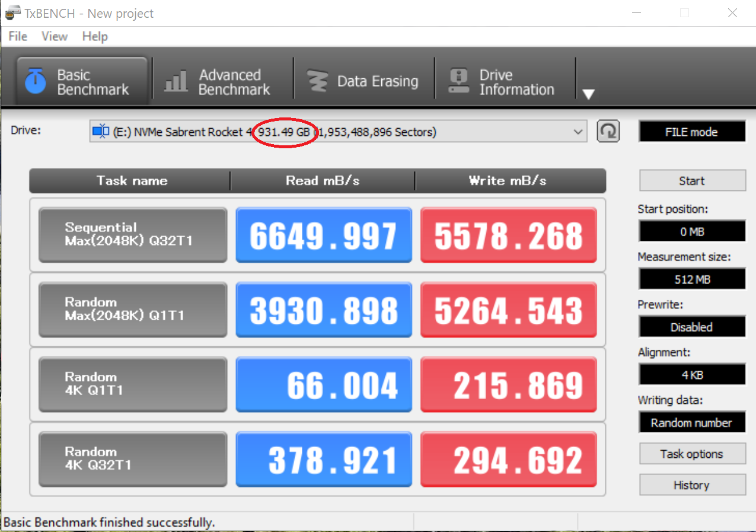Change the Prewrite Disabled setting
The width and height of the screenshot is (756, 532).
(691, 327)
